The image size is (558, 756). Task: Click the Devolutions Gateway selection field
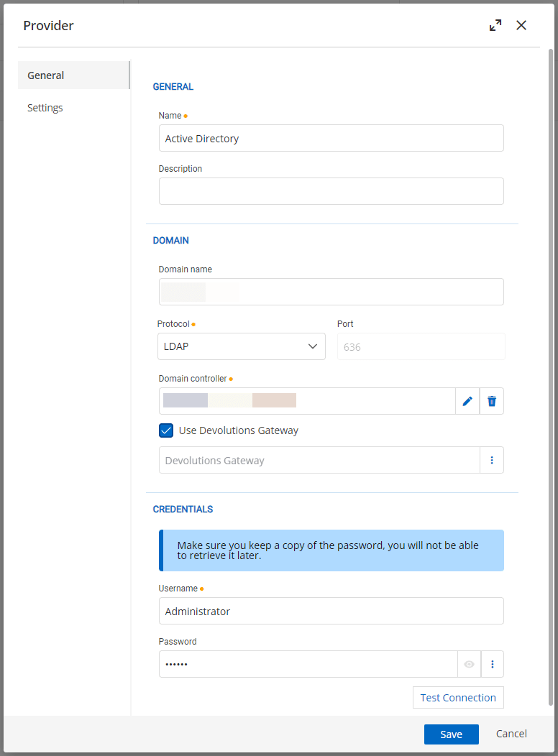coord(319,460)
